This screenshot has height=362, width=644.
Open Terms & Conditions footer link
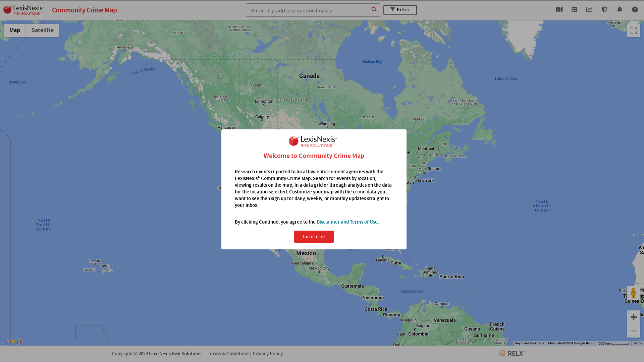228,354
